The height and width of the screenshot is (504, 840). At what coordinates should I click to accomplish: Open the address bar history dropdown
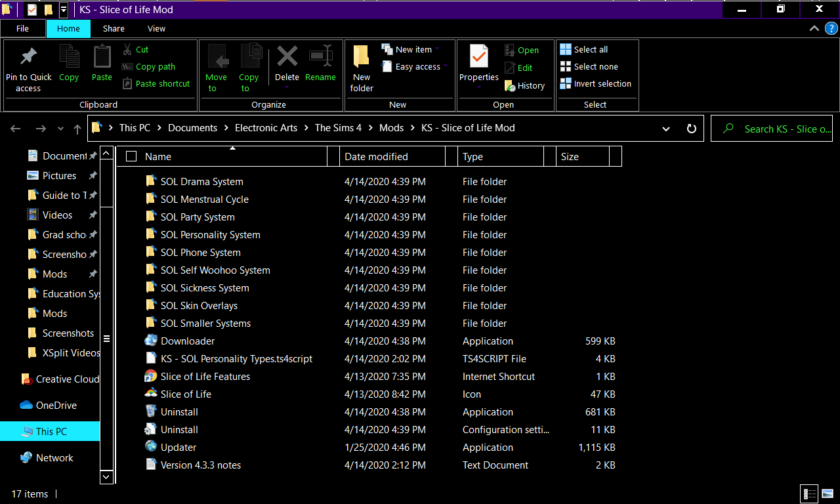pyautogui.click(x=665, y=128)
